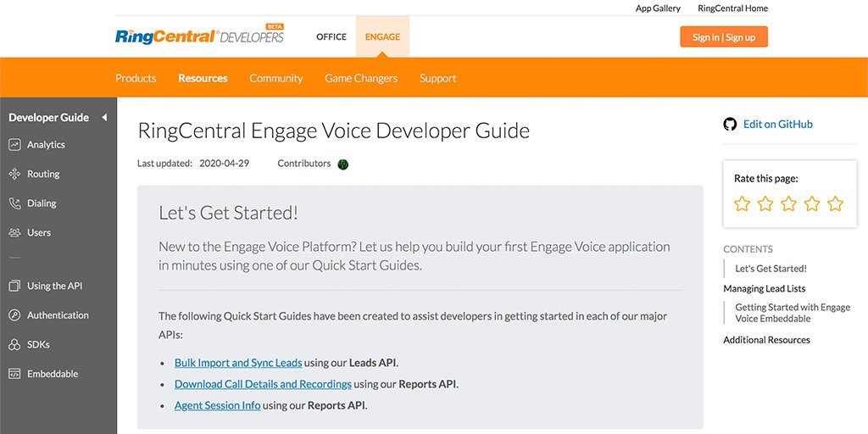The height and width of the screenshot is (434, 868).
Task: Open the App Gallery link
Action: (x=658, y=8)
